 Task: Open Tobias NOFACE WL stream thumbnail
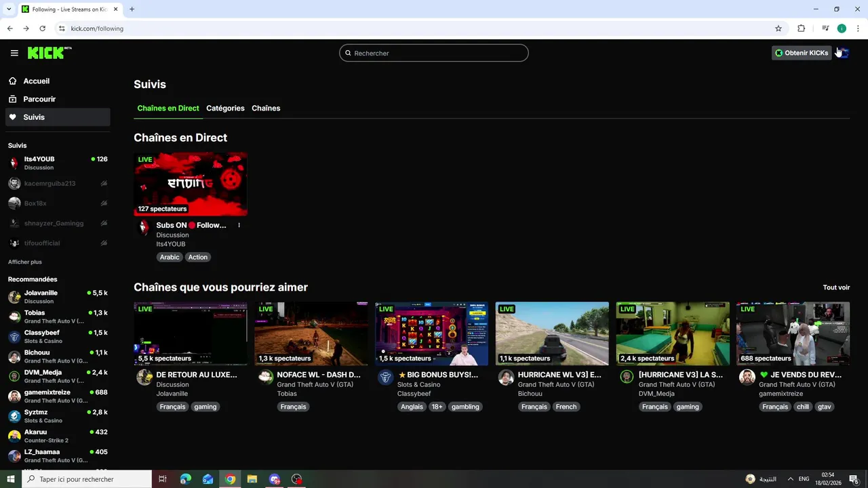pyautogui.click(x=311, y=333)
